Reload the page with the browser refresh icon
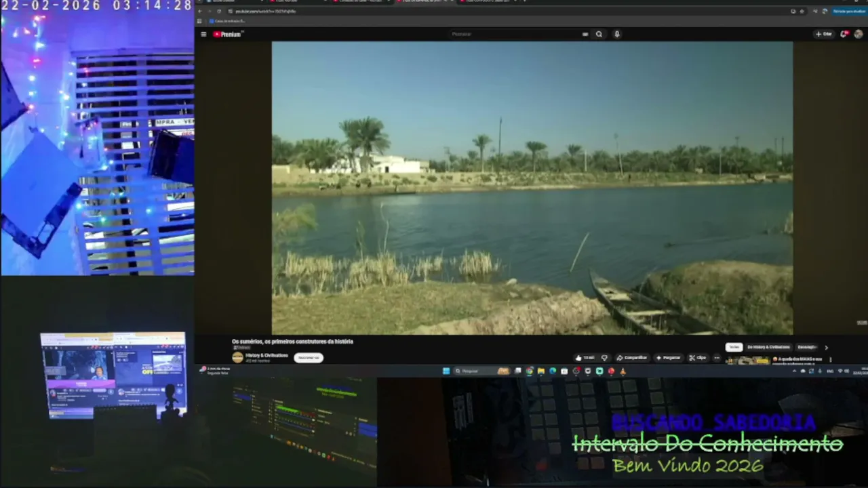The height and width of the screenshot is (488, 868). (219, 12)
